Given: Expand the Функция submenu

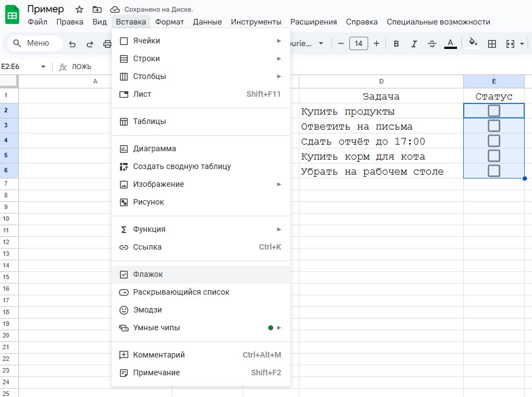Looking at the screenshot, I should click(201, 229).
